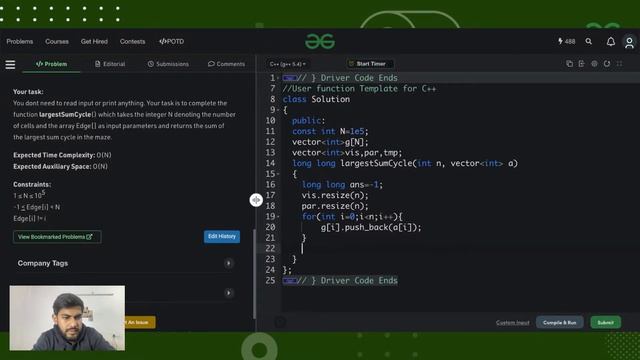
Task: Click View Bookmarked Problems
Action: [57, 237]
